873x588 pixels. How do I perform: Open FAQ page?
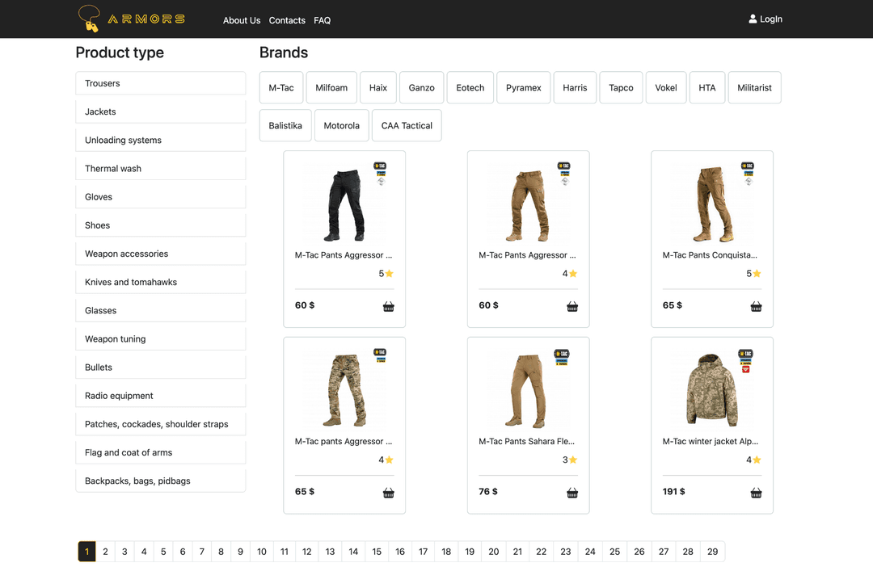322,20
